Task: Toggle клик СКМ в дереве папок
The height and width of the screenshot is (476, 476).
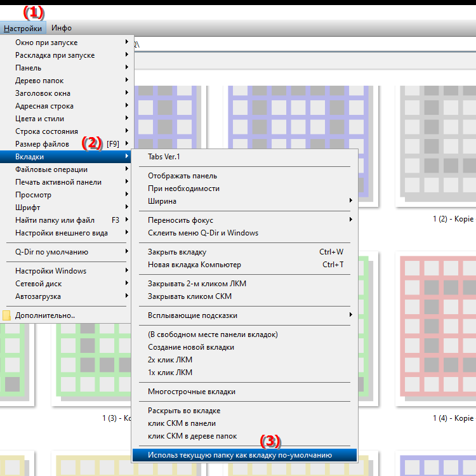Action: click(245, 437)
